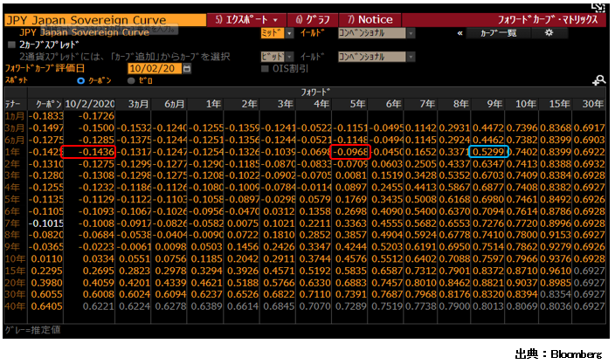The width and height of the screenshot is (615, 364).
Task: Click cell value 0.0110
Action: click(46, 258)
